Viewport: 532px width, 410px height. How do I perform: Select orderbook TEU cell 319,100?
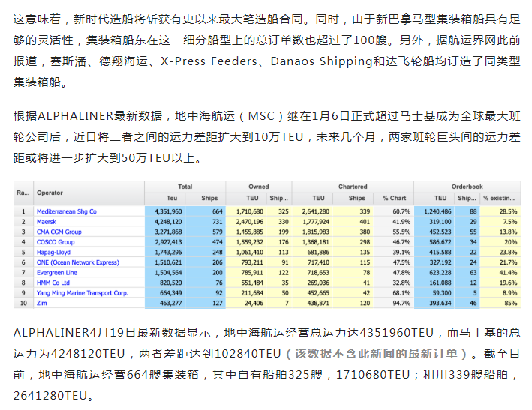pyautogui.click(x=434, y=222)
